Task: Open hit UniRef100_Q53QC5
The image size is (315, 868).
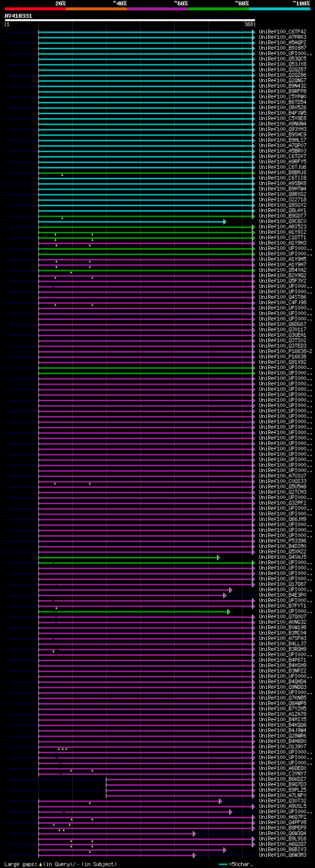Action: pos(283,59)
